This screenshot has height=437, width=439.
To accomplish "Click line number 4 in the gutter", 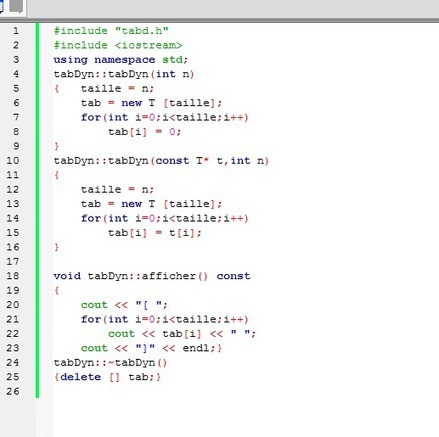I will 16,74.
